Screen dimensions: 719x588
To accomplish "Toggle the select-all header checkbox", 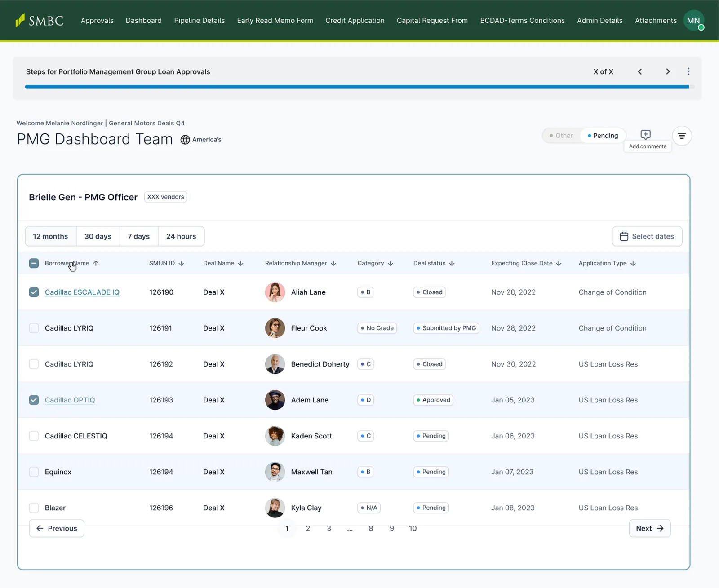I will tap(34, 263).
